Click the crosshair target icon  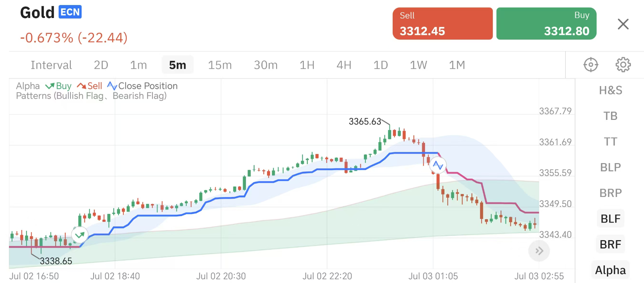[590, 65]
